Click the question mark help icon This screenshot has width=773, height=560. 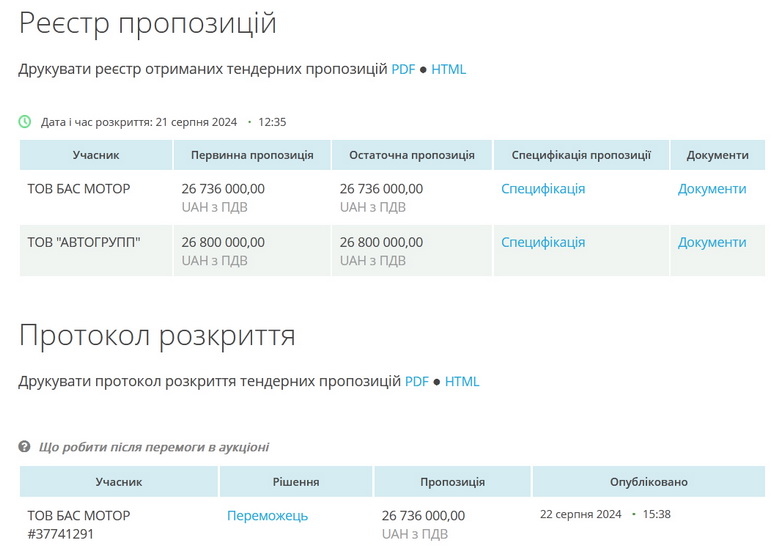coord(25,447)
